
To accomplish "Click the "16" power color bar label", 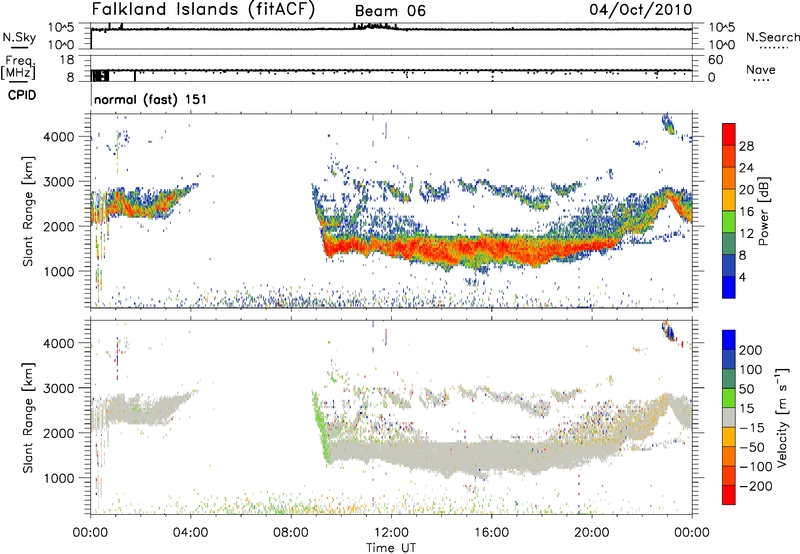I will (746, 212).
